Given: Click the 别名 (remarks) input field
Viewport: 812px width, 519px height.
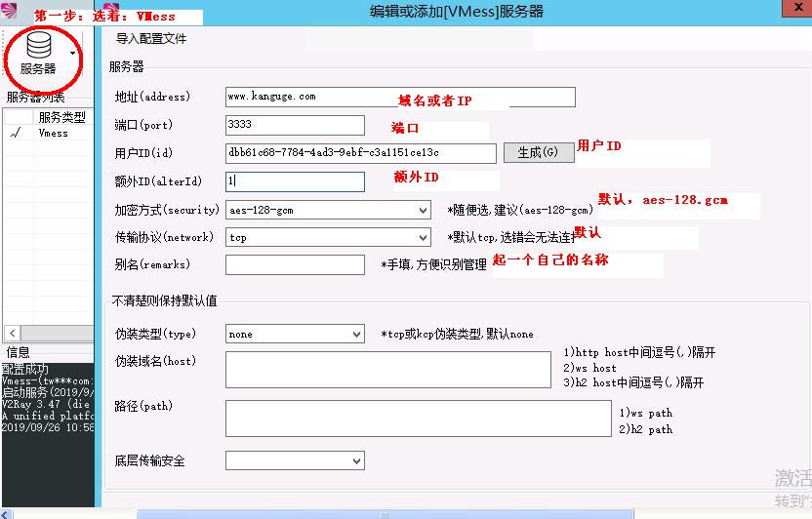Looking at the screenshot, I should tap(294, 264).
